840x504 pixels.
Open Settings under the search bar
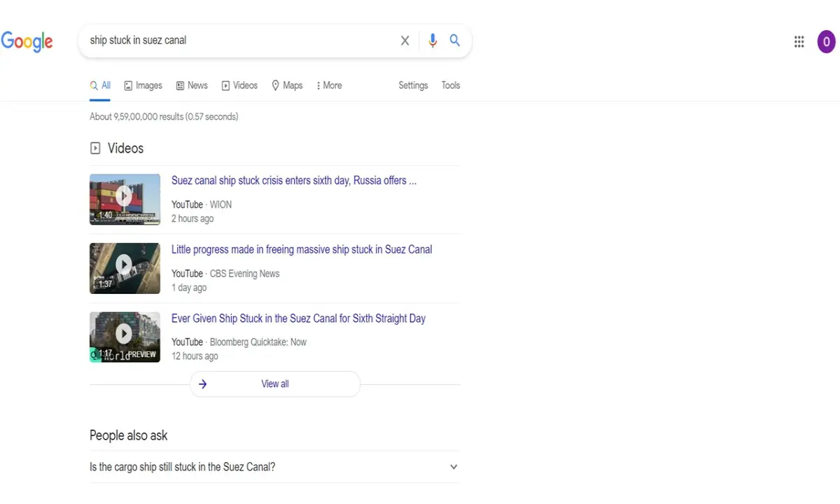pos(413,85)
